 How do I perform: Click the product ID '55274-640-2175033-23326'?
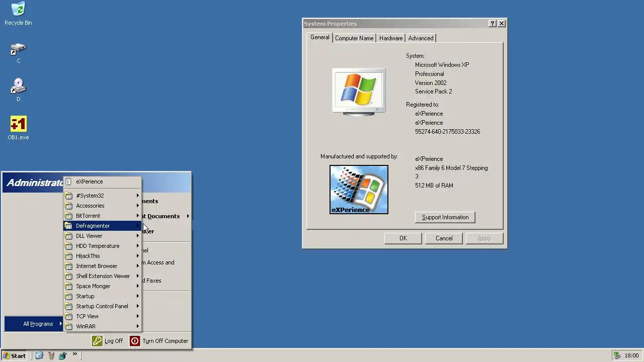point(447,132)
